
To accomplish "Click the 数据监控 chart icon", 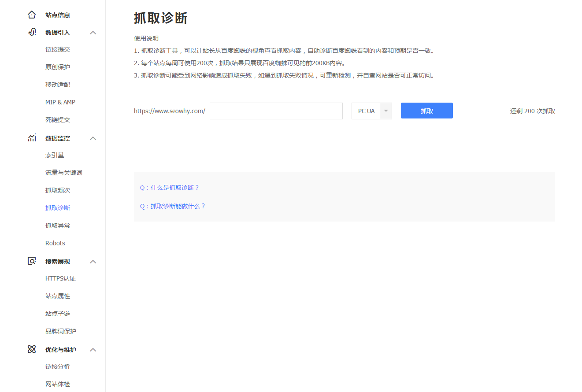I will point(31,138).
